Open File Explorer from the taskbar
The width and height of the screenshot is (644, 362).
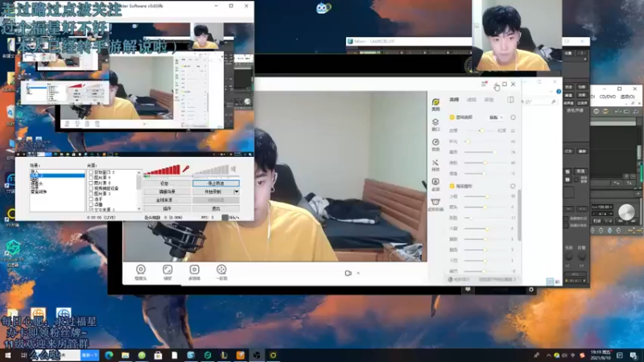[x=126, y=355]
